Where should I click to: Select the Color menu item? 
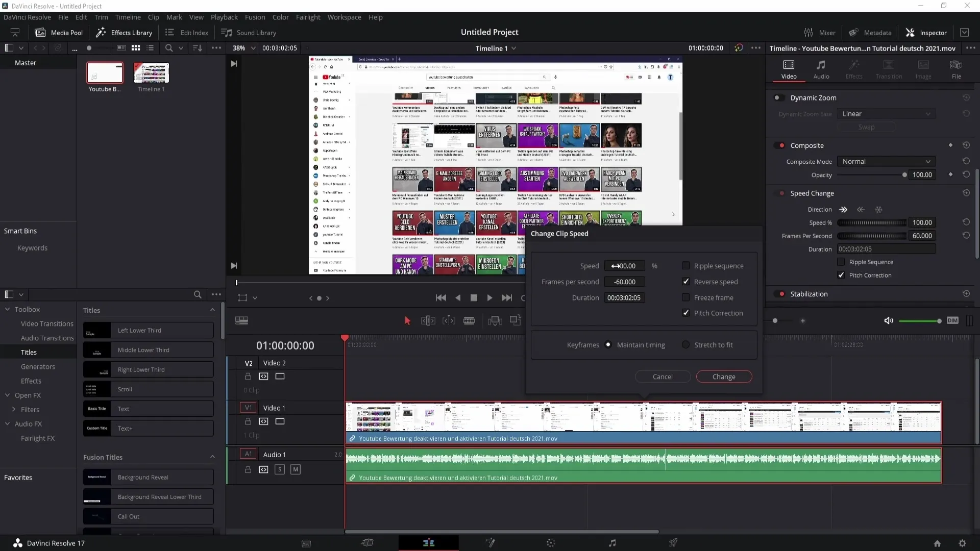click(x=281, y=17)
